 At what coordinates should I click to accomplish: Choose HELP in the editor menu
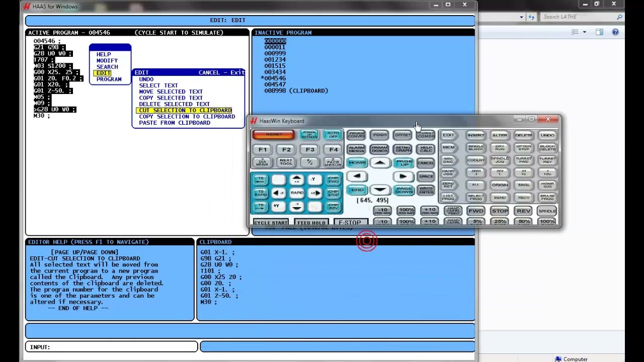coord(103,54)
